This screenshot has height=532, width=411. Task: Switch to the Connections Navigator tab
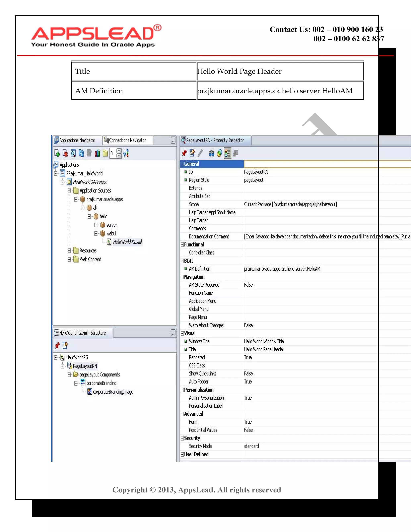[x=128, y=140]
